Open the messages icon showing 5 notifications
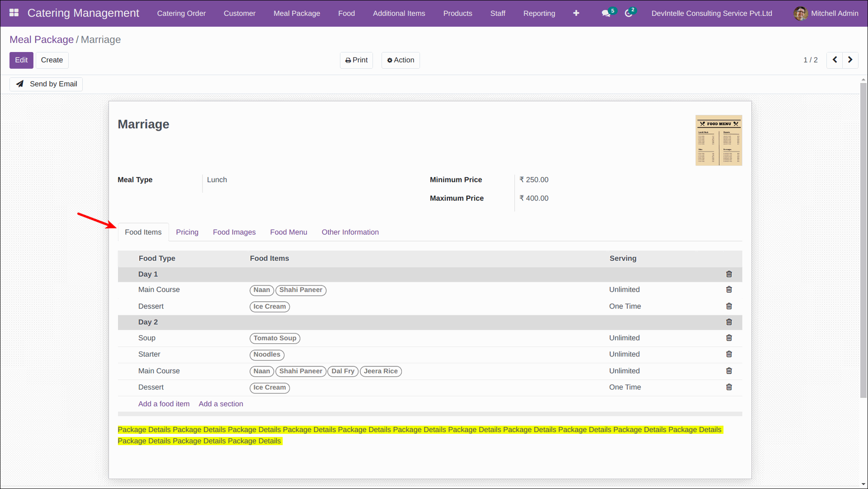868x489 pixels. click(x=606, y=13)
